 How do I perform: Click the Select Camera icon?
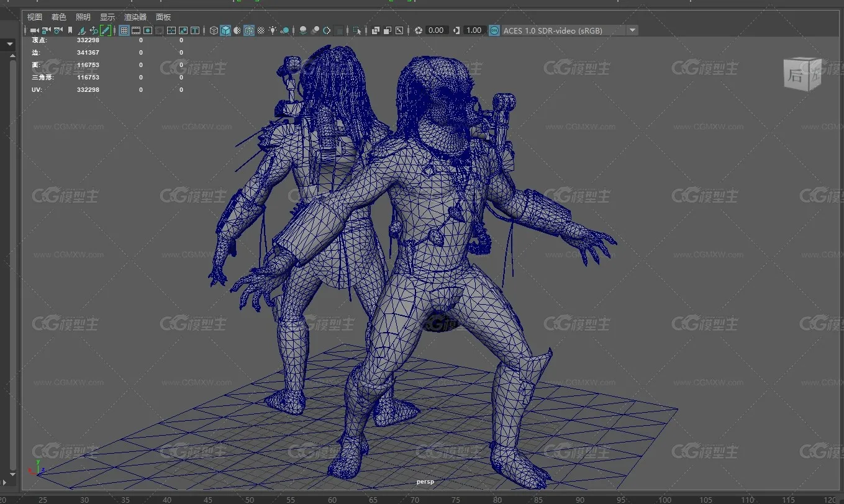34,30
